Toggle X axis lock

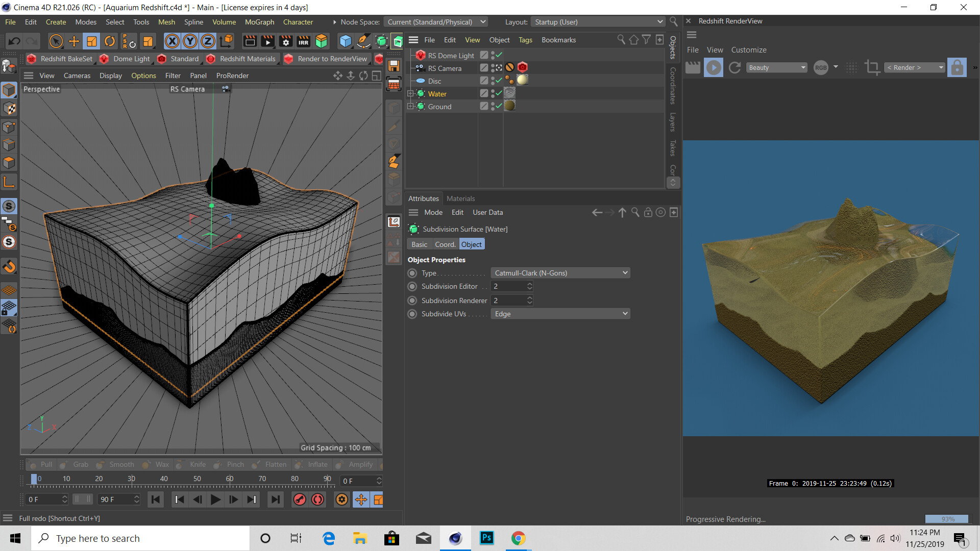(172, 41)
